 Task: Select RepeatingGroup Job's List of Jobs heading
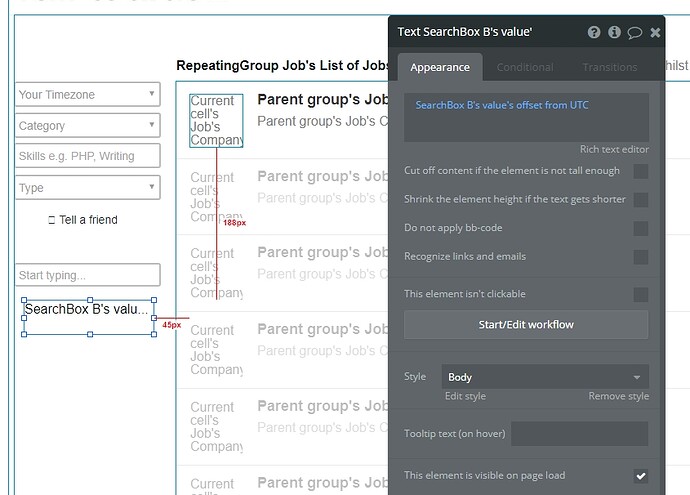[x=282, y=66]
